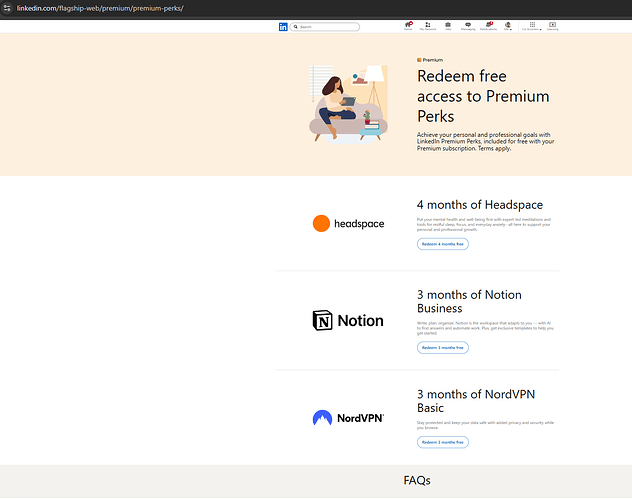Click the LinkedIn logo icon
This screenshot has width=632, height=499.
283,27
